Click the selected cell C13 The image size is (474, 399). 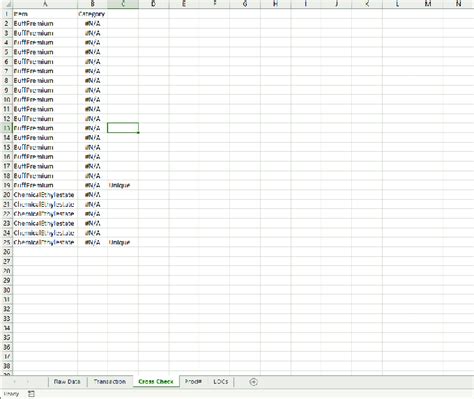pyautogui.click(x=123, y=128)
